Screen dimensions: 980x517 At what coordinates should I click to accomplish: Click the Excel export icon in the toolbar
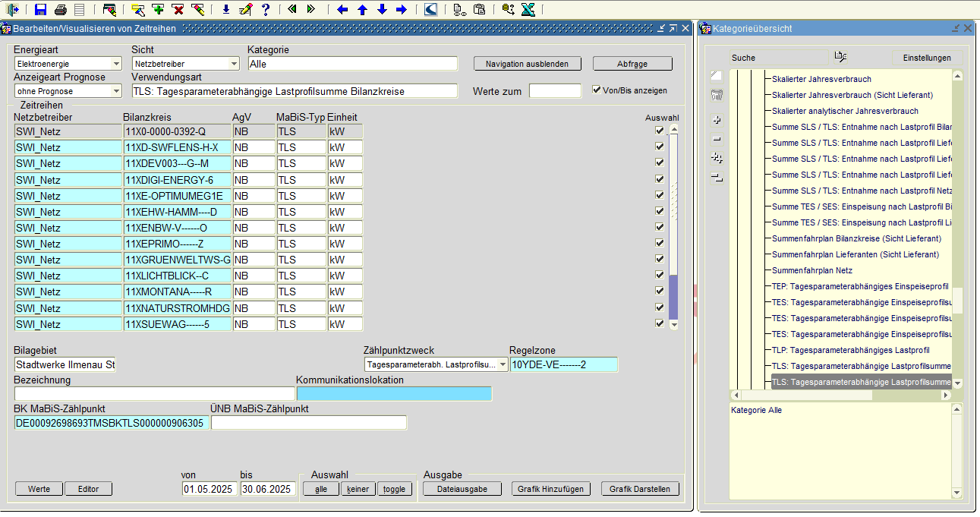tap(528, 10)
